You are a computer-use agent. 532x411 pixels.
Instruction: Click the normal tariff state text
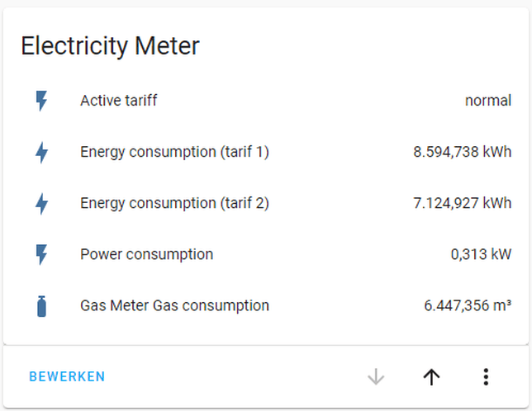[x=488, y=101]
